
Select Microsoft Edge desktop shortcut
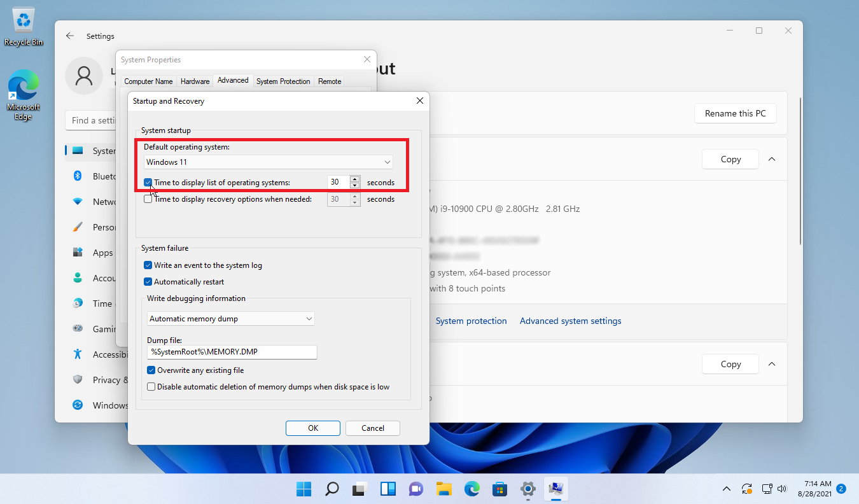pos(24,95)
